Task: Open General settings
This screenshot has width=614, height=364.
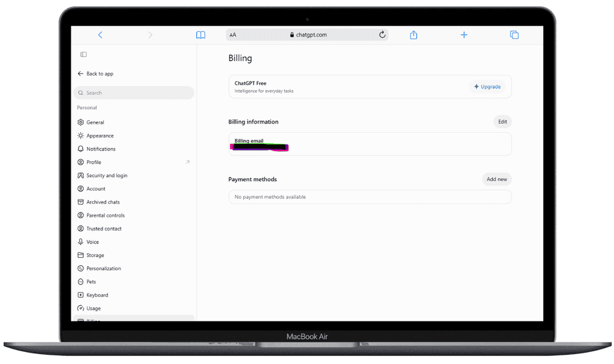Action: pos(134,122)
